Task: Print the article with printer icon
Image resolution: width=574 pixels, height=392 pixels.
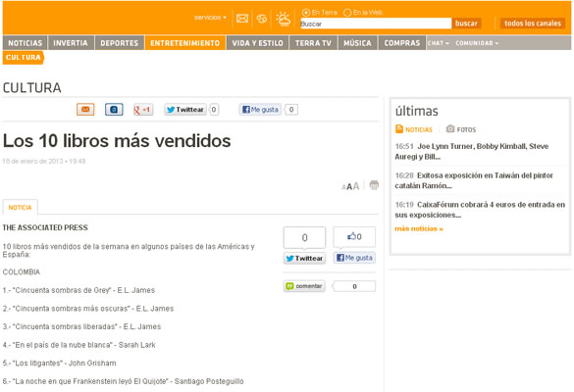Action: (374, 185)
